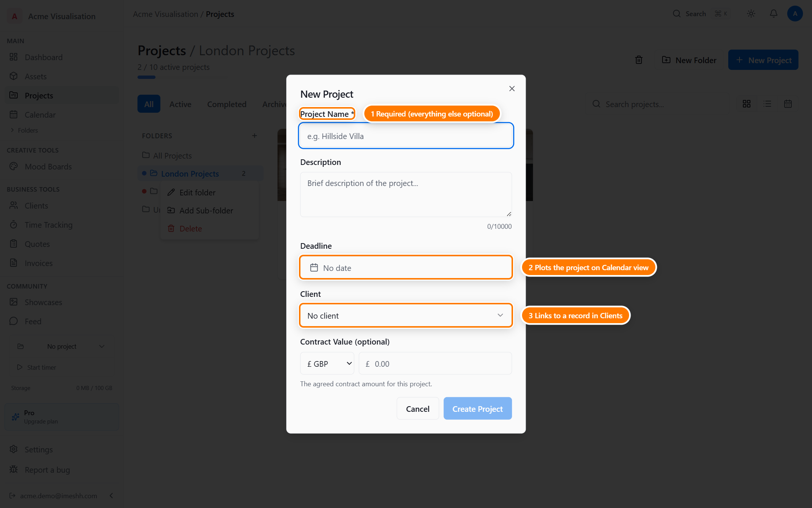Open Time Tracking in sidebar
The image size is (812, 508).
pos(48,225)
